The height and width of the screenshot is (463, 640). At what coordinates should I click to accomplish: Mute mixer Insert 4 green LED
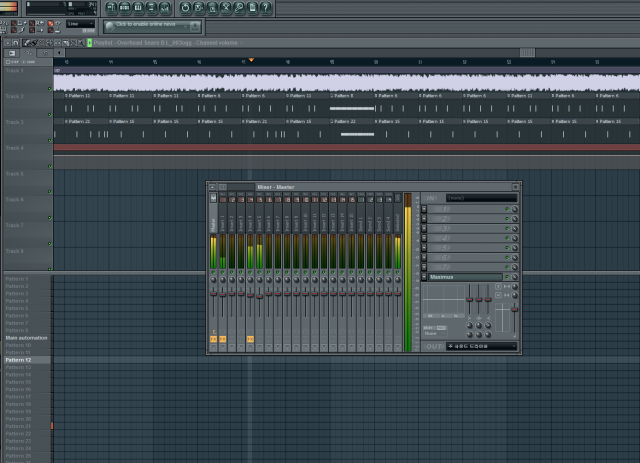[x=250, y=272]
